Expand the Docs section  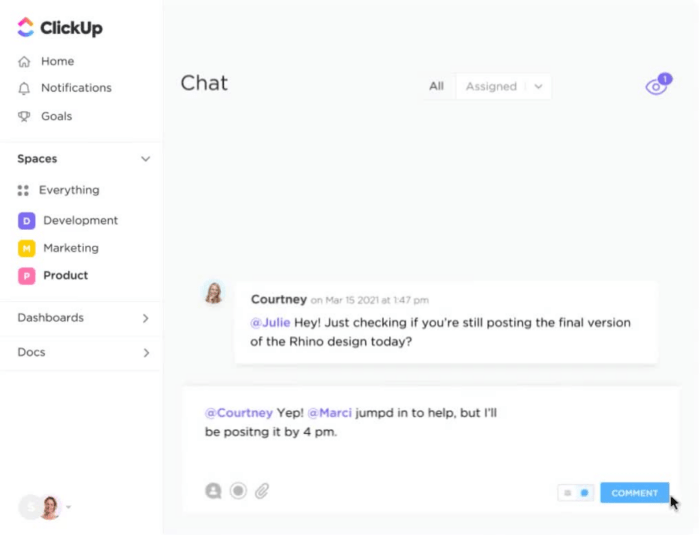83,352
